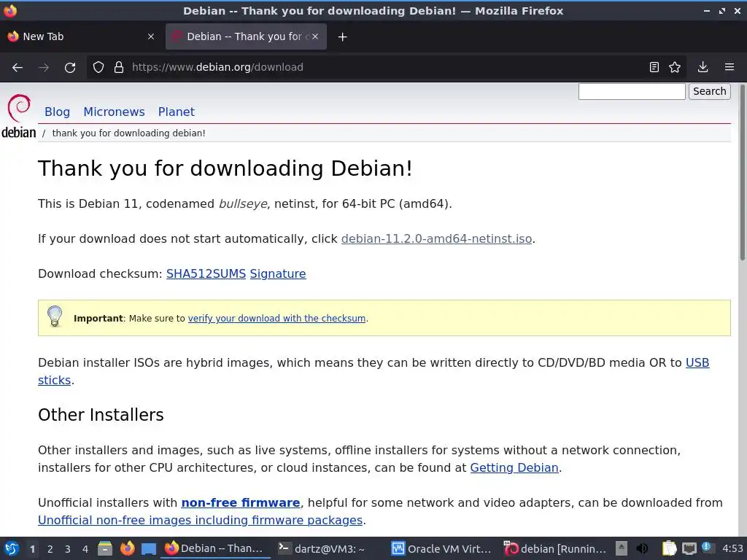Click the Debian Firefox window taskbar button
This screenshot has height=560, width=747.
pos(215,548)
